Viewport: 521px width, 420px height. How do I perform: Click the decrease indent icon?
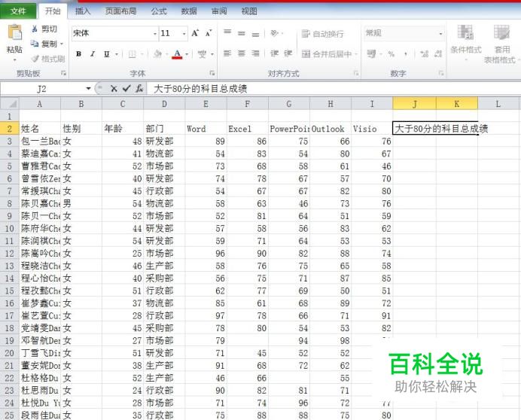pyautogui.click(x=275, y=53)
